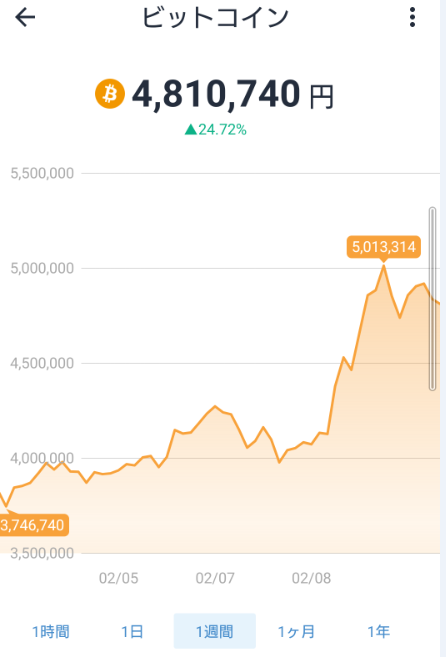Click the ビットコイン page title
Image resolution: width=446 pixels, height=657 pixels.
(215, 18)
